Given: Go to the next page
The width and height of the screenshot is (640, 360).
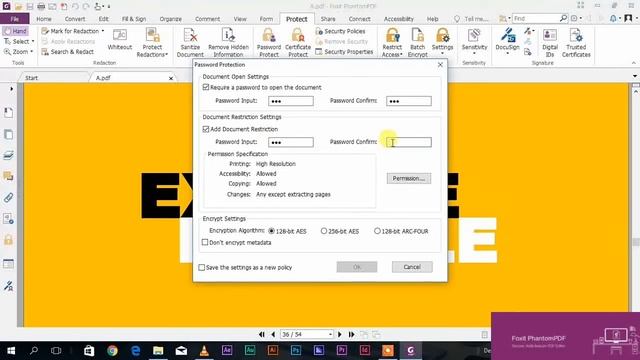Looking at the screenshot, I should tap(340, 334).
